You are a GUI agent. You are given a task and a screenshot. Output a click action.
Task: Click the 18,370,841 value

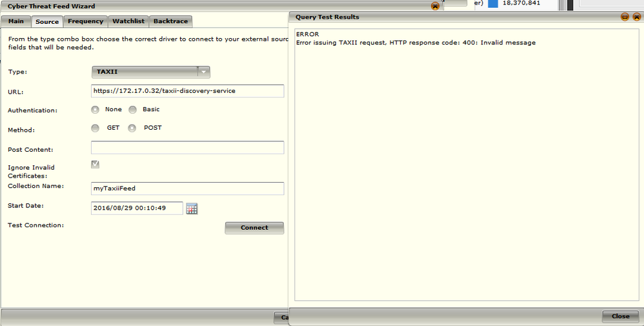coord(521,3)
